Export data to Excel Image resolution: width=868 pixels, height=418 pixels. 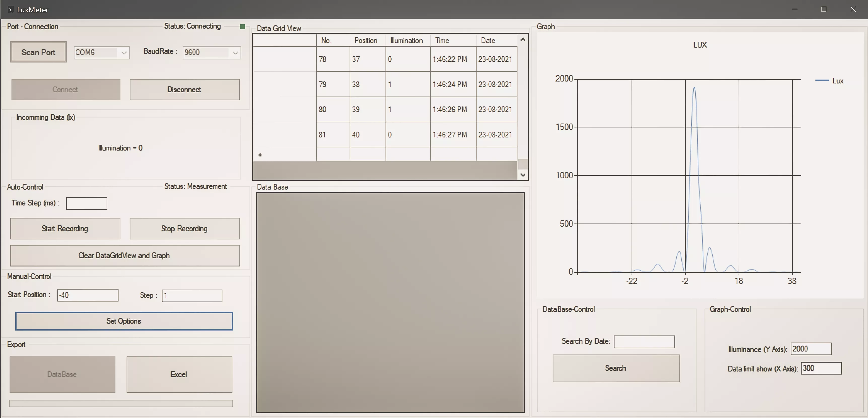pyautogui.click(x=179, y=374)
